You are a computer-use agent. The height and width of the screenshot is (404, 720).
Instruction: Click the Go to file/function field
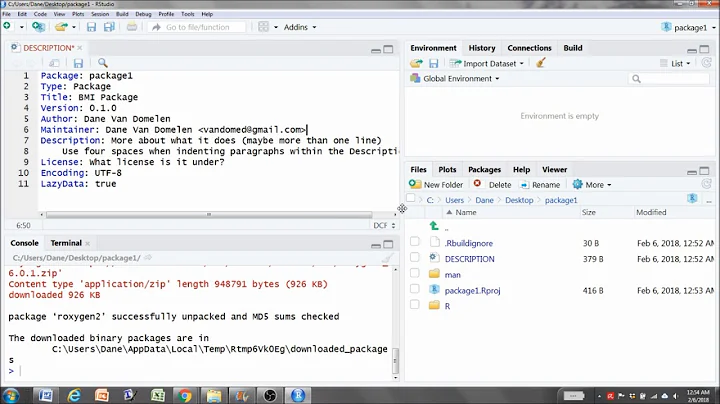click(197, 27)
